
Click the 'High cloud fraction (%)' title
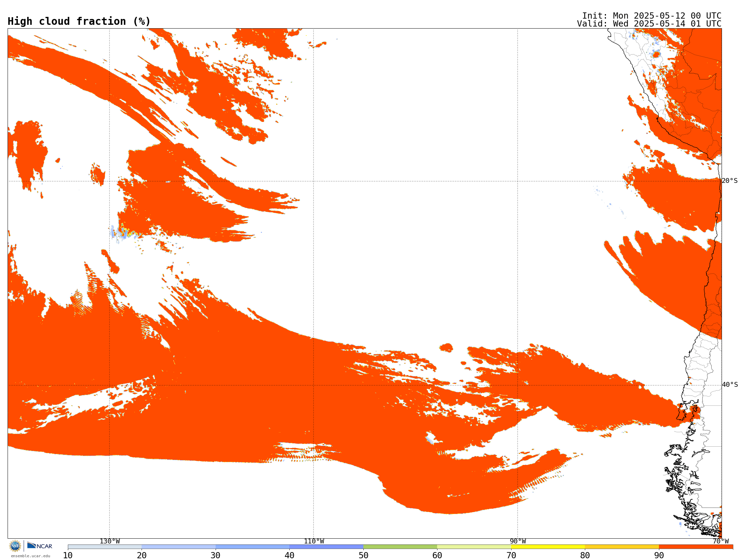point(79,21)
